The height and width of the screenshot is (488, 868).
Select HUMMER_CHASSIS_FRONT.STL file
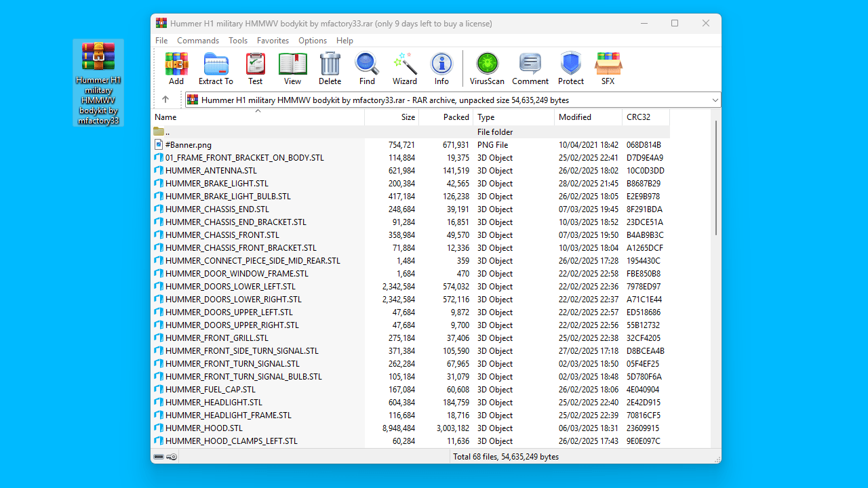222,235
